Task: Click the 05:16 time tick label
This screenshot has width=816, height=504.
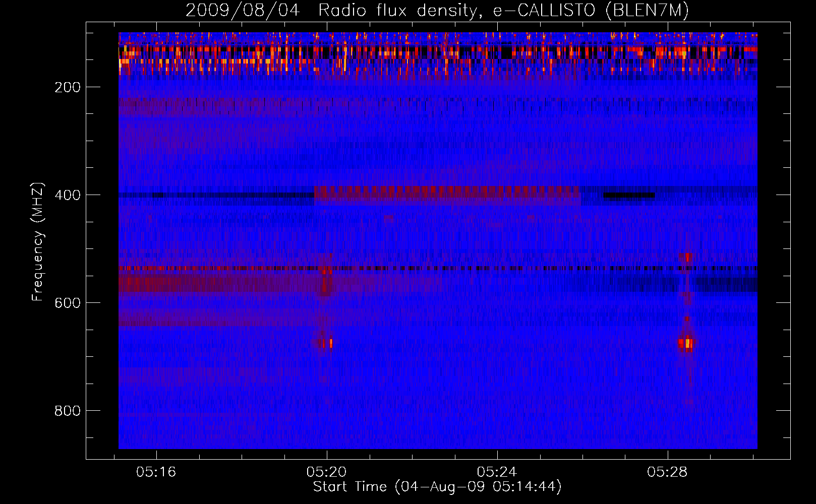Action: 156,472
